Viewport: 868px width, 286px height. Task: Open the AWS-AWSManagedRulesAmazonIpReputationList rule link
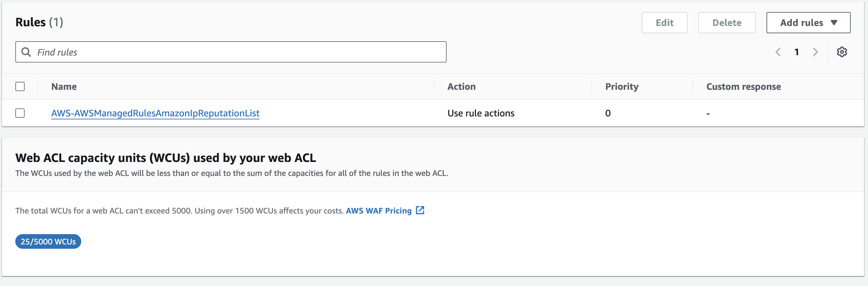(155, 113)
